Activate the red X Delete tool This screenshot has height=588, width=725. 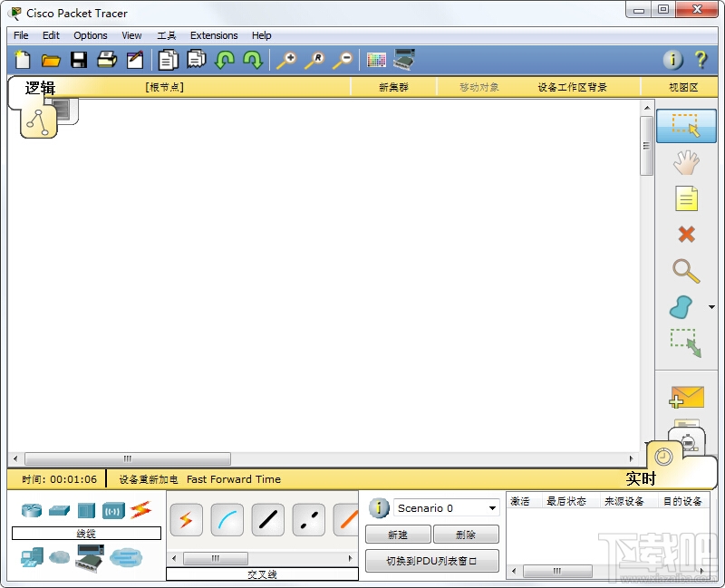(687, 235)
